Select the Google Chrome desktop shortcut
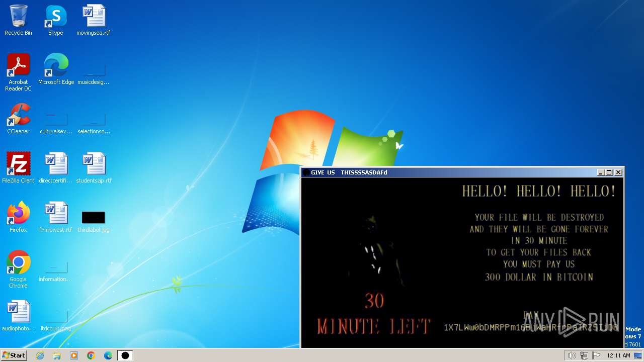Screen dimensions: 644x362 pyautogui.click(x=18, y=269)
